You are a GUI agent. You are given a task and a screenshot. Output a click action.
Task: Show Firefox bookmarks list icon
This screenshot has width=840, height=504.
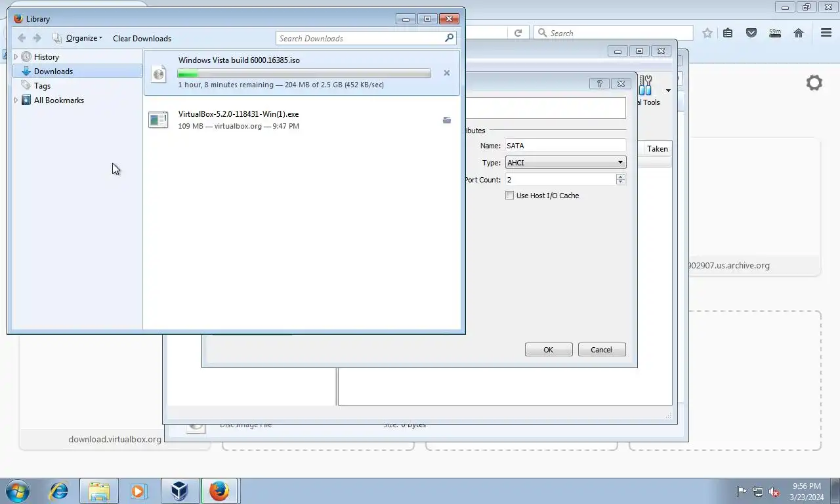(728, 33)
